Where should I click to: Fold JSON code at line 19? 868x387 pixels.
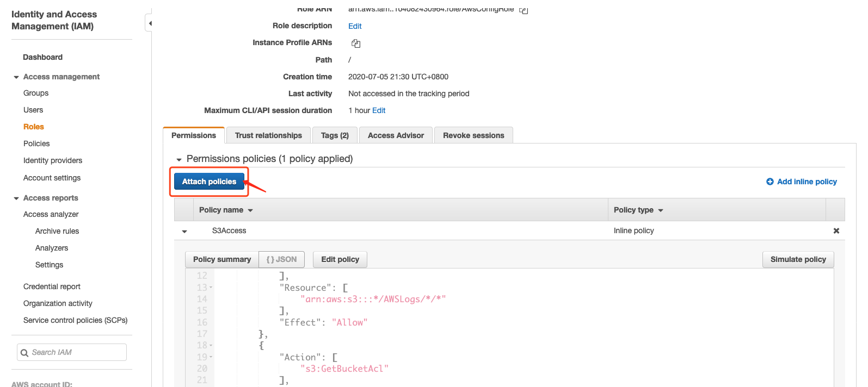211,357
